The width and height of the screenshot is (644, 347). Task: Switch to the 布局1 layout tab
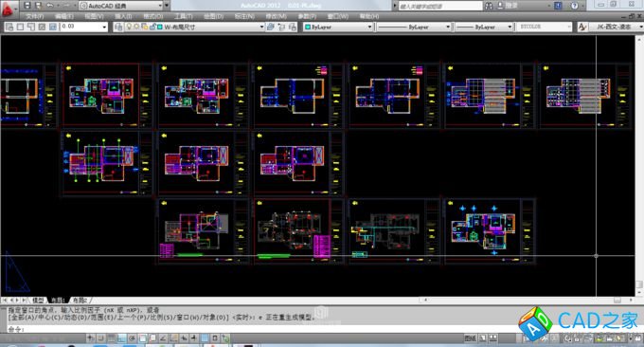[x=58, y=301]
